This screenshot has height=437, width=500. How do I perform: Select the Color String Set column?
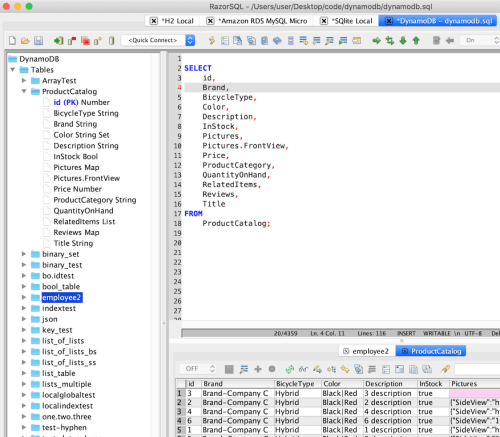click(x=81, y=135)
